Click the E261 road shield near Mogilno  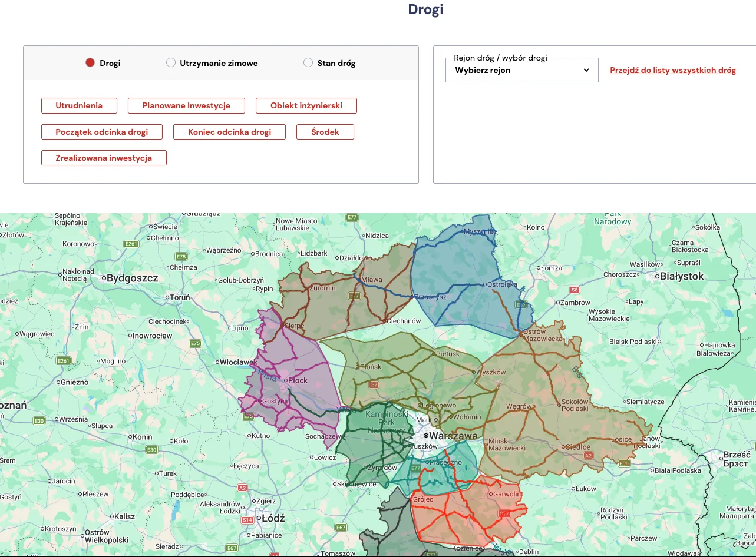tap(64, 360)
